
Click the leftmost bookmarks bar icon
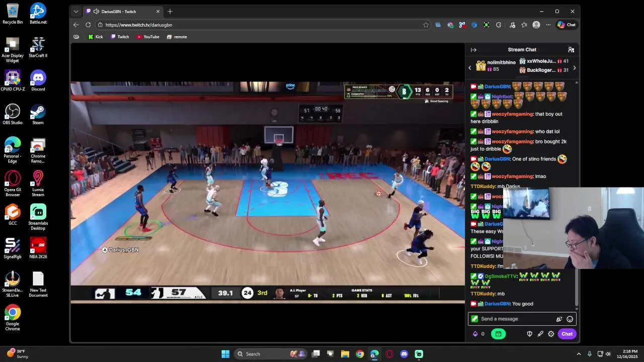tap(76, 37)
